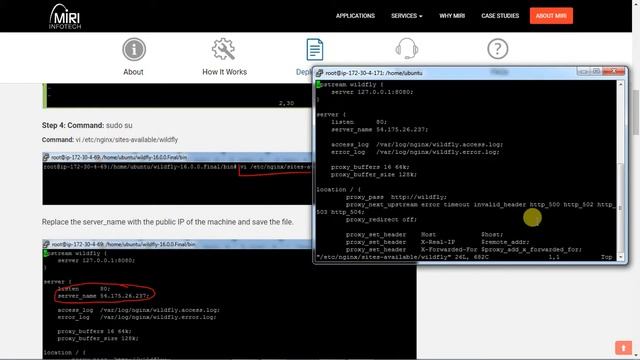Close the terminal window
The image size is (640, 360).
(613, 71)
